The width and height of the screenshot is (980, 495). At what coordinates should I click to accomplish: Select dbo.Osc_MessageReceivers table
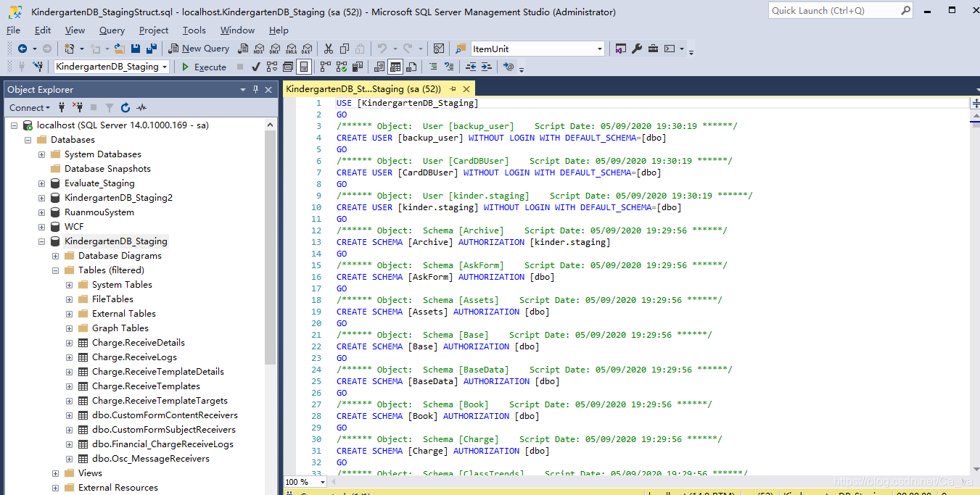(151, 459)
